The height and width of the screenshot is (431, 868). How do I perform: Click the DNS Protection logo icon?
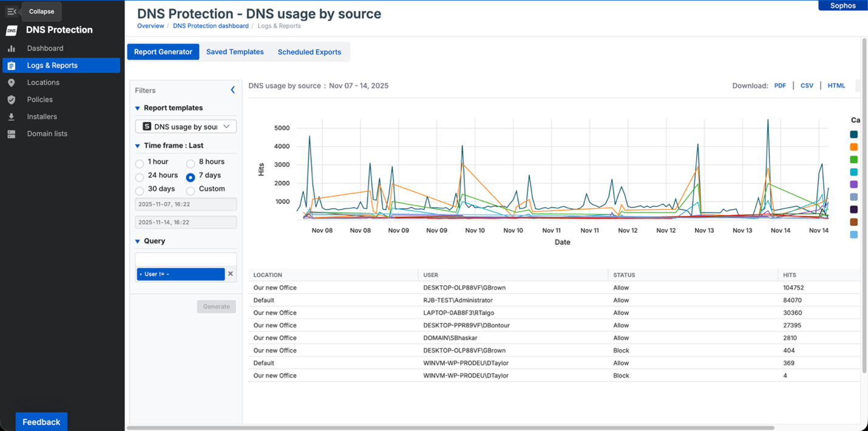point(11,29)
